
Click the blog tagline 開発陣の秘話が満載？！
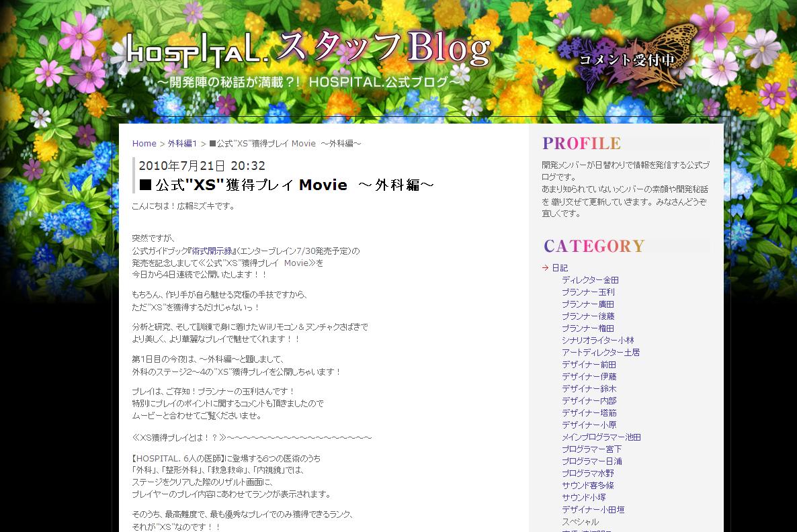click(309, 82)
